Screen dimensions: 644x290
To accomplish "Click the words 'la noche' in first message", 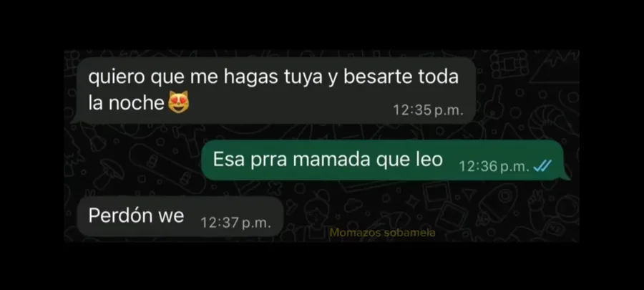I will coord(126,102).
